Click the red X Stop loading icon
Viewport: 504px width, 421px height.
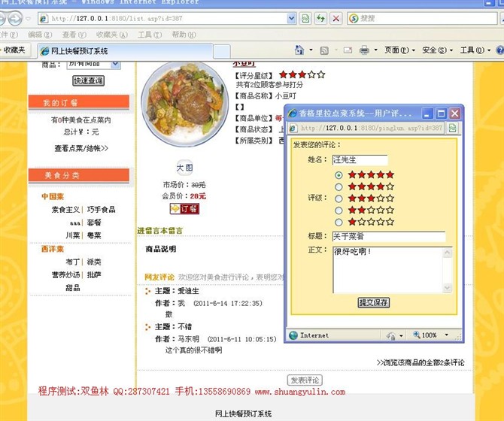click(x=336, y=18)
